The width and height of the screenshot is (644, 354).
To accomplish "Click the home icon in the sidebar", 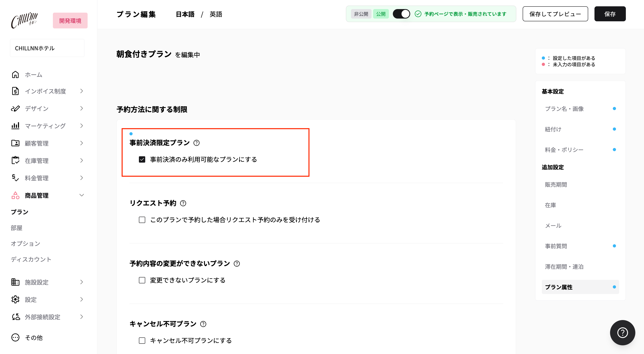I will pyautogui.click(x=15, y=75).
